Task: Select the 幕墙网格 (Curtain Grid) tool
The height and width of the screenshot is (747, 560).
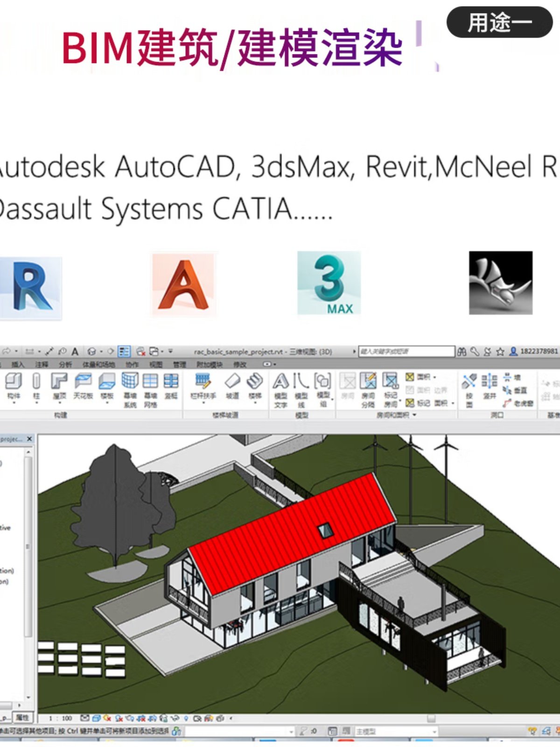Action: 150,390
